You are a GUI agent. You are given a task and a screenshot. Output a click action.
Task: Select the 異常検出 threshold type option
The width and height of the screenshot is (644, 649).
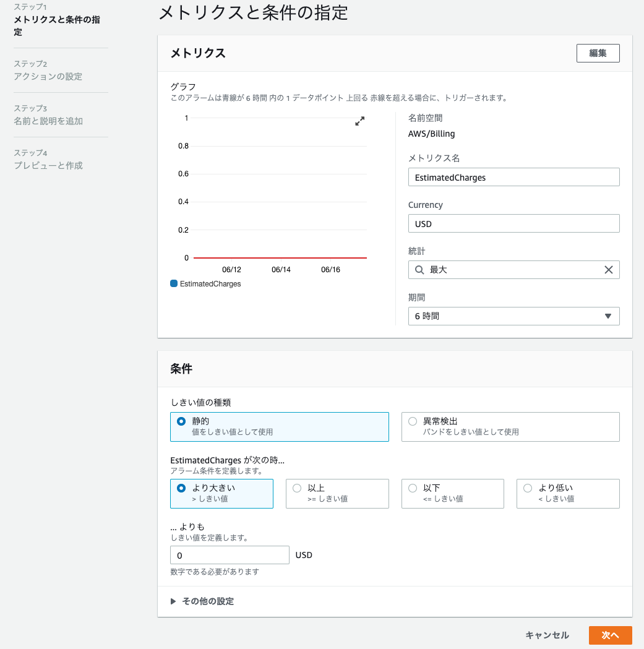click(510, 427)
